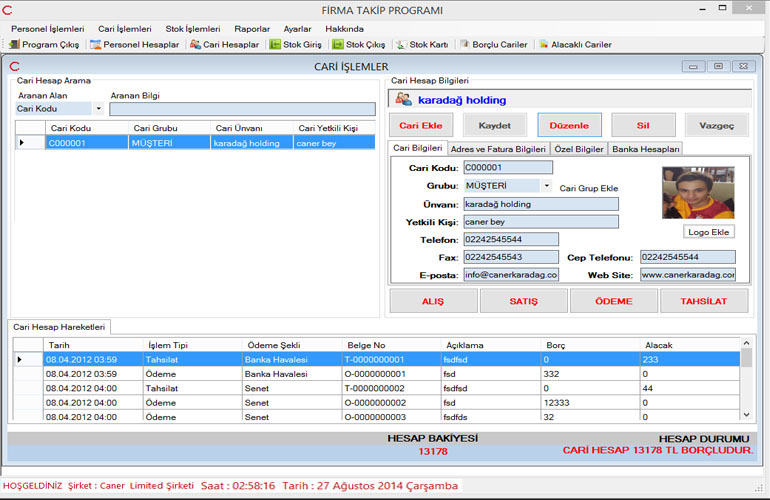The image size is (770, 500).
Task: Open the Grubu combo box
Action: (x=547, y=186)
